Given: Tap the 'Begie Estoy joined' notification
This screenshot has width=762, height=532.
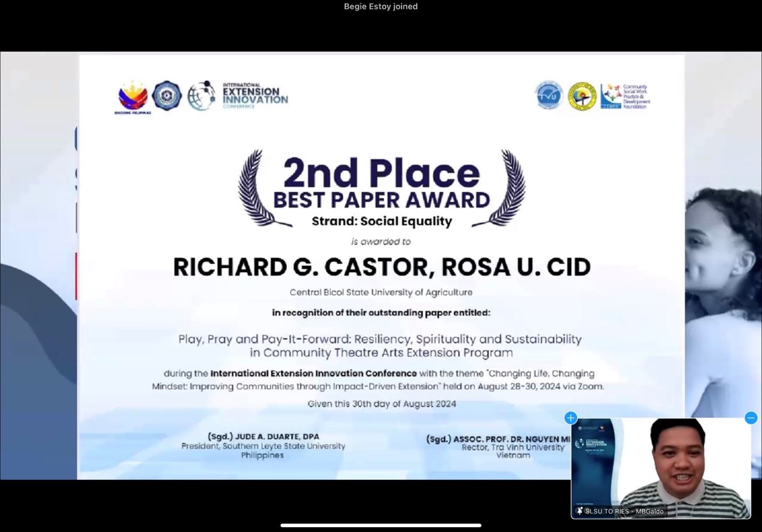Looking at the screenshot, I should coord(380,7).
